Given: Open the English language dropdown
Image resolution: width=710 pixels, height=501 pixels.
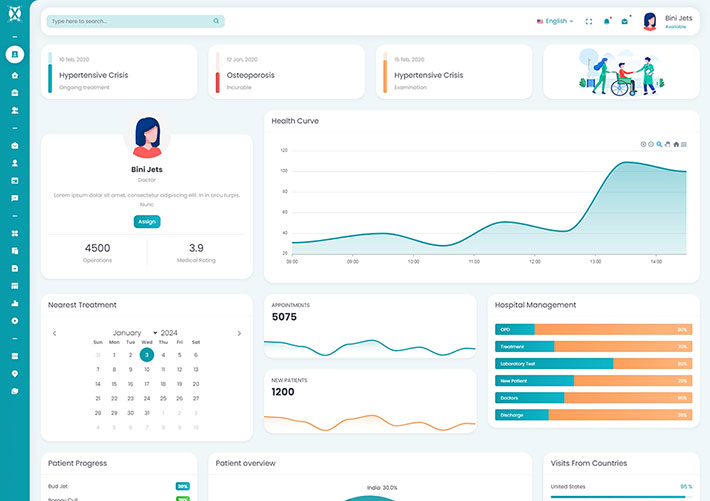Looking at the screenshot, I should [555, 21].
